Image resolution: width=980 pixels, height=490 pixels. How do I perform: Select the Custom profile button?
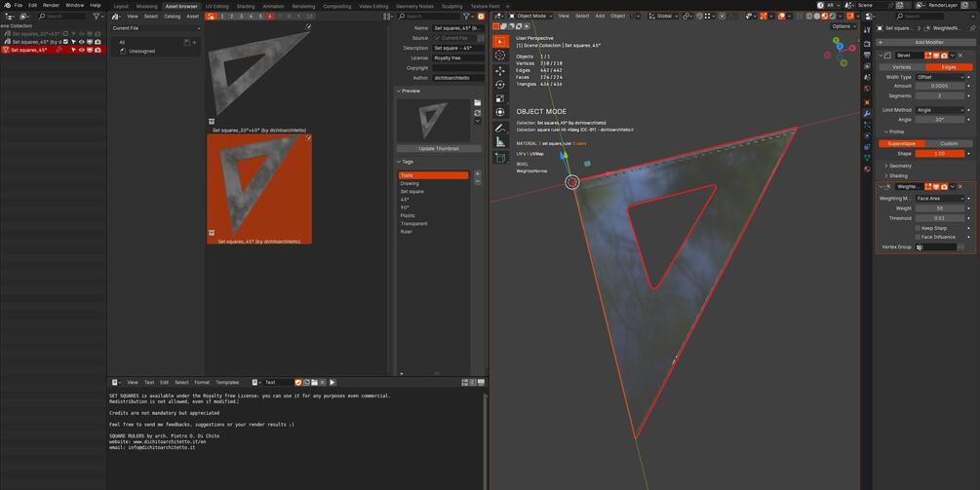tap(949, 143)
